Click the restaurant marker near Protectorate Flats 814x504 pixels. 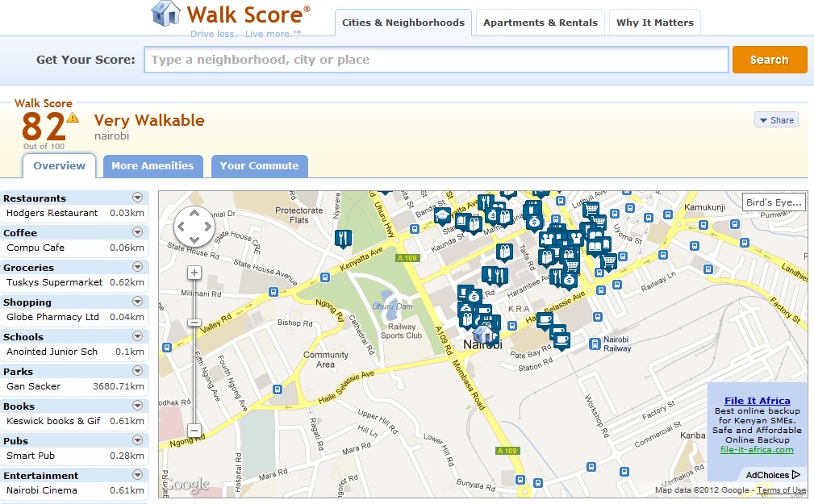[343, 238]
